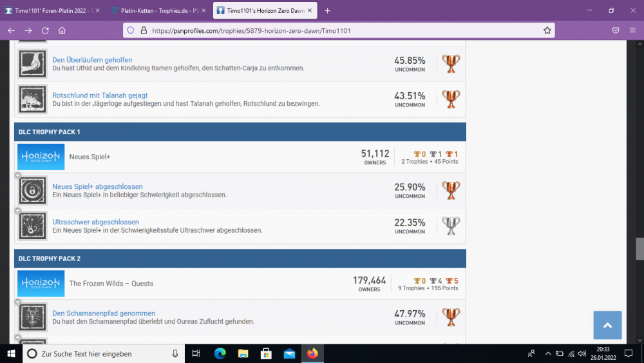Click the page vertical scrollbar thumb
The image size is (644, 363).
639,248
